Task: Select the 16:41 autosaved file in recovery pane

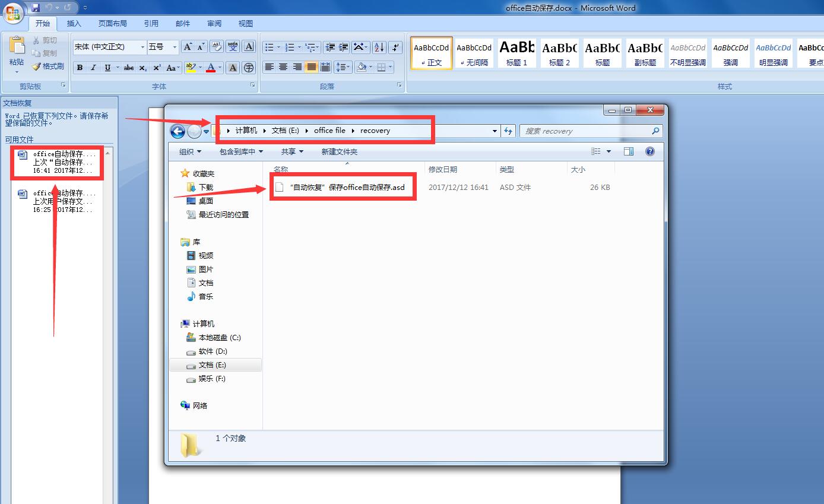Action: pos(56,162)
